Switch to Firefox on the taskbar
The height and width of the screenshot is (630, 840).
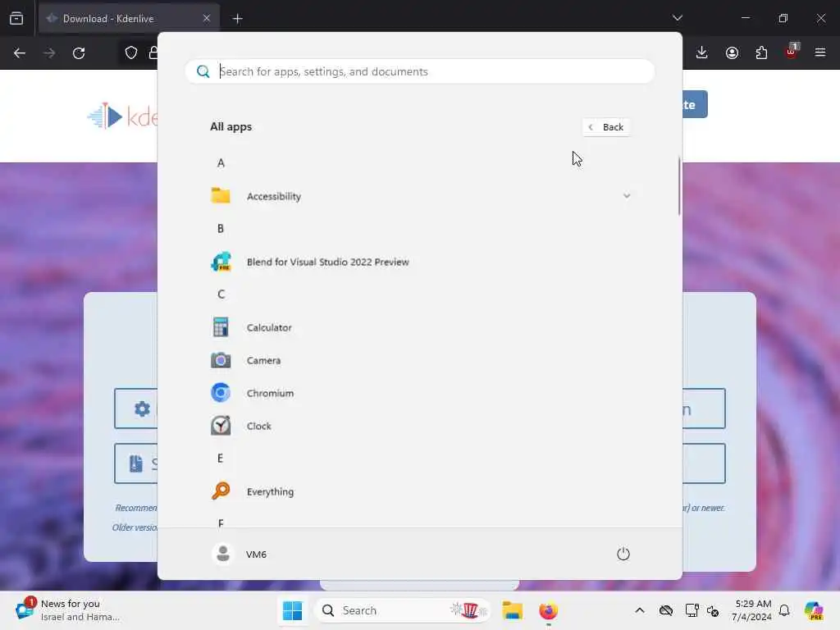click(548, 610)
